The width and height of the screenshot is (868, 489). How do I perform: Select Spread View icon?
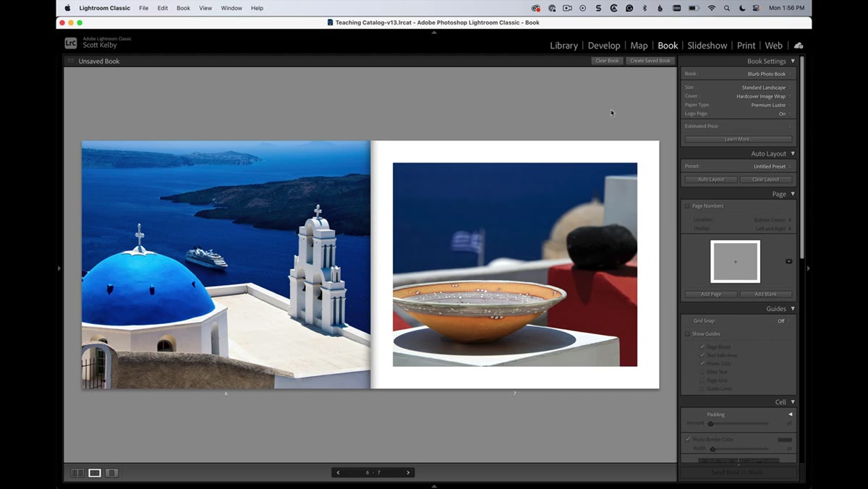click(95, 473)
